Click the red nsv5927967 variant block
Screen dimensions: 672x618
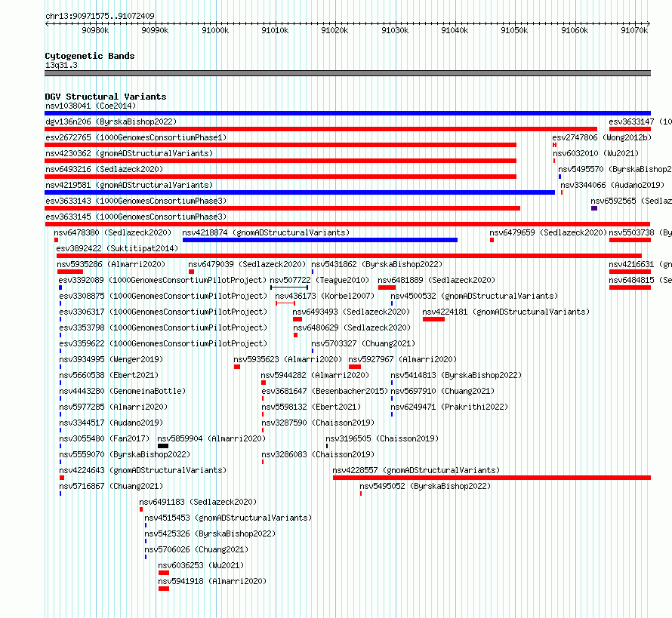355,367
